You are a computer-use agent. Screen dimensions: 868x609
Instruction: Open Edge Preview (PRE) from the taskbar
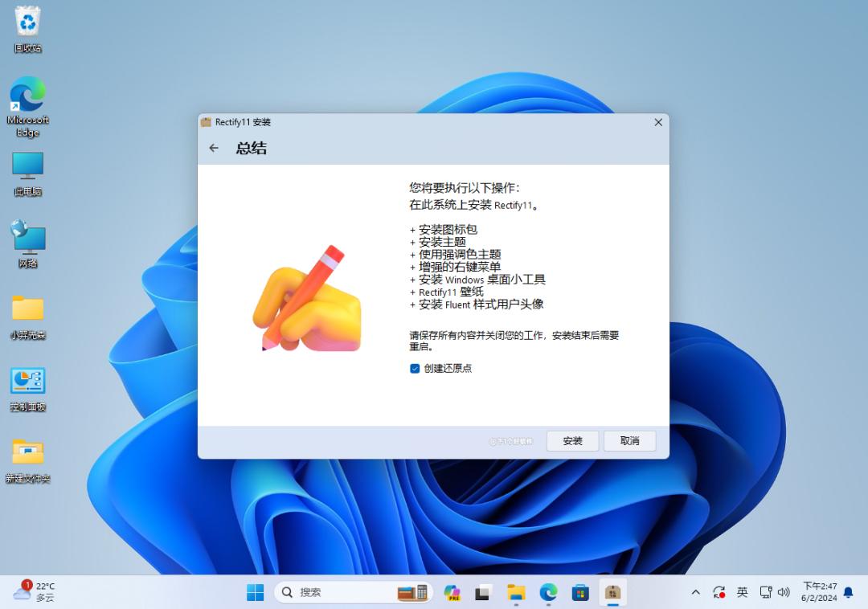coord(450,592)
